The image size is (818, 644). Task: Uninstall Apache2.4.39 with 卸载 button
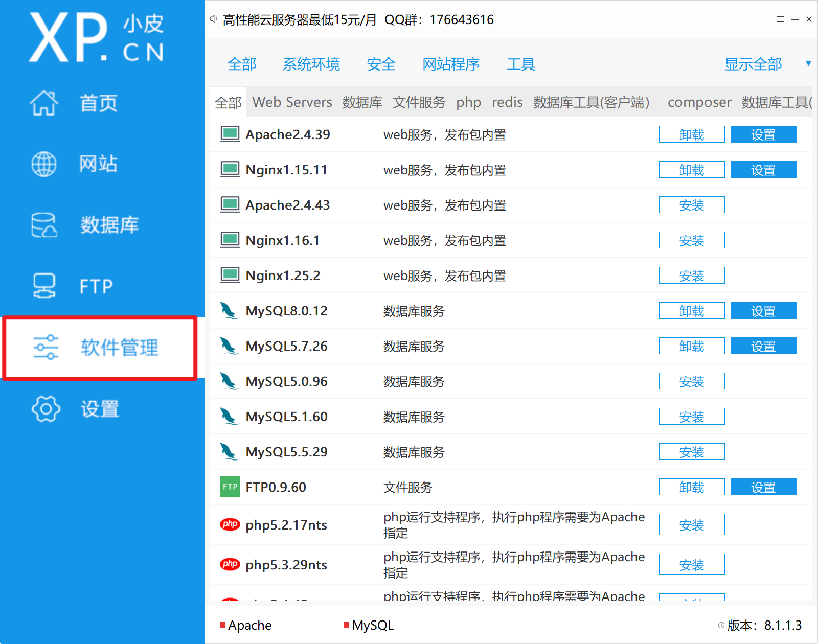coord(692,134)
